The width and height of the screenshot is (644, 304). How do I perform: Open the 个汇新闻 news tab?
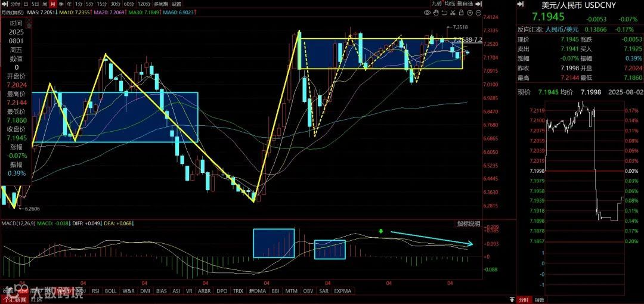(x=15, y=300)
